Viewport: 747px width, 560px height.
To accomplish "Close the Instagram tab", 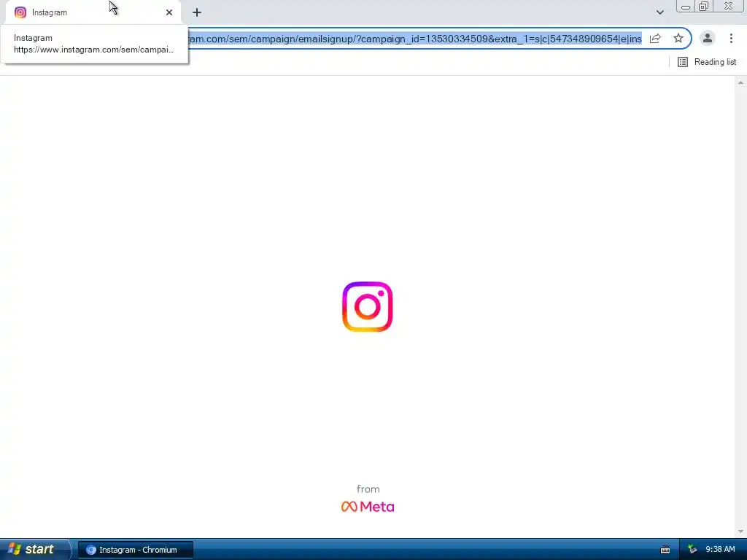I will [x=169, y=12].
